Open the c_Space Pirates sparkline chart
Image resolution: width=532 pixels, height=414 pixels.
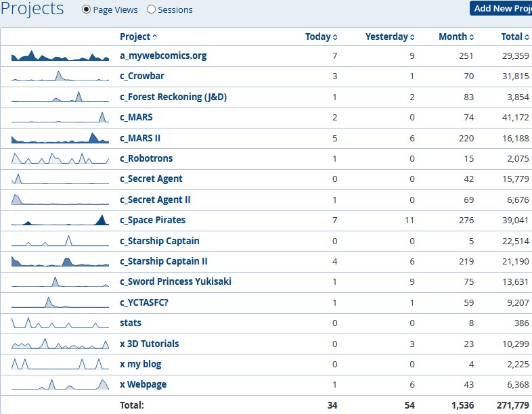[x=60, y=220]
